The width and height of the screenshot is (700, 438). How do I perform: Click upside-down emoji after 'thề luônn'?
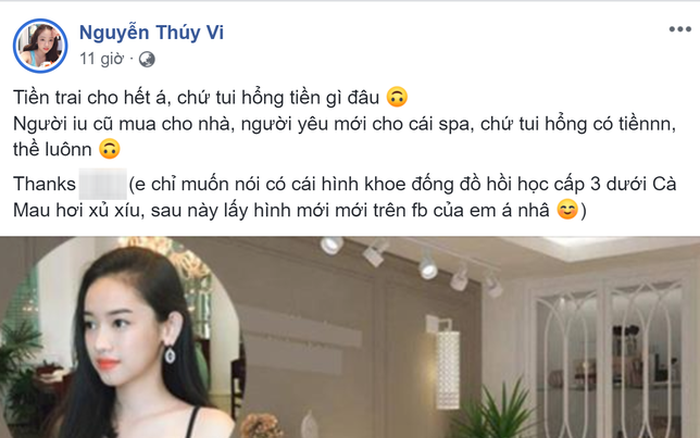click(109, 149)
